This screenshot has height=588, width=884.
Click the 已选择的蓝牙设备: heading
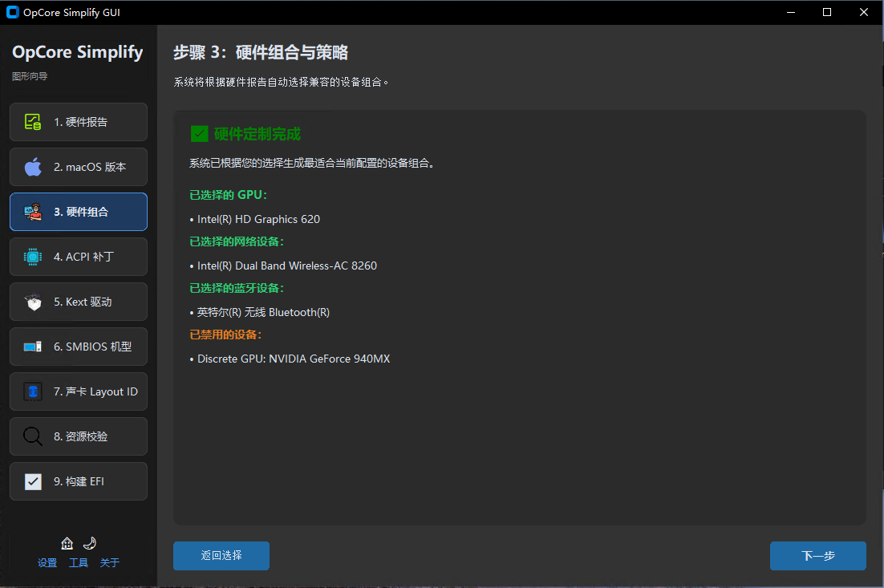tap(237, 288)
